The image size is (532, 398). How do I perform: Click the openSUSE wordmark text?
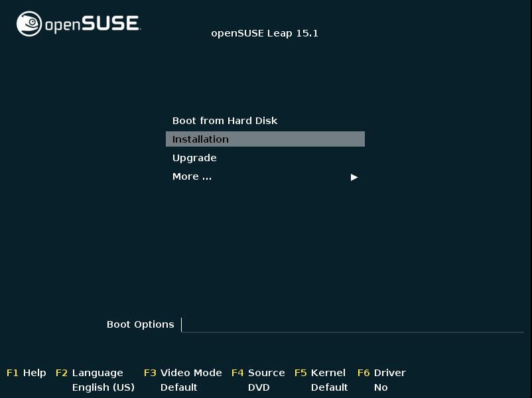coord(92,24)
